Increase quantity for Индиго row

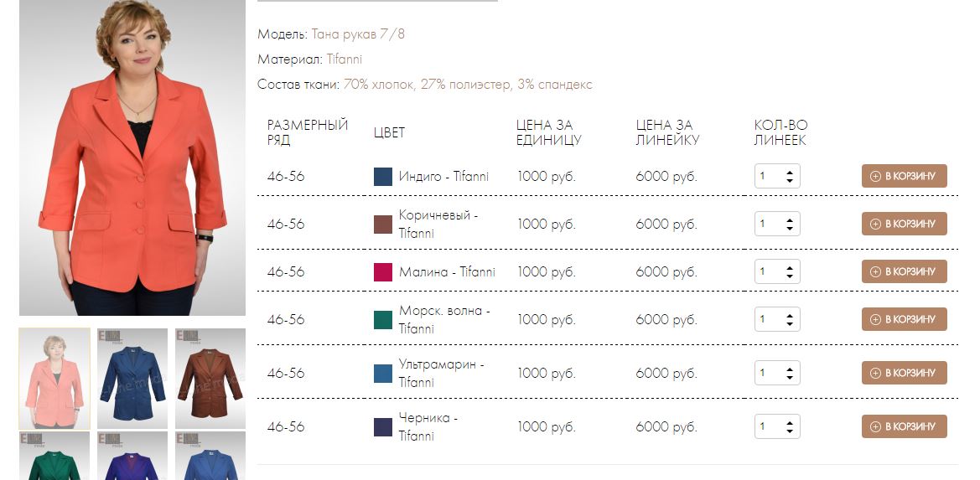(790, 173)
